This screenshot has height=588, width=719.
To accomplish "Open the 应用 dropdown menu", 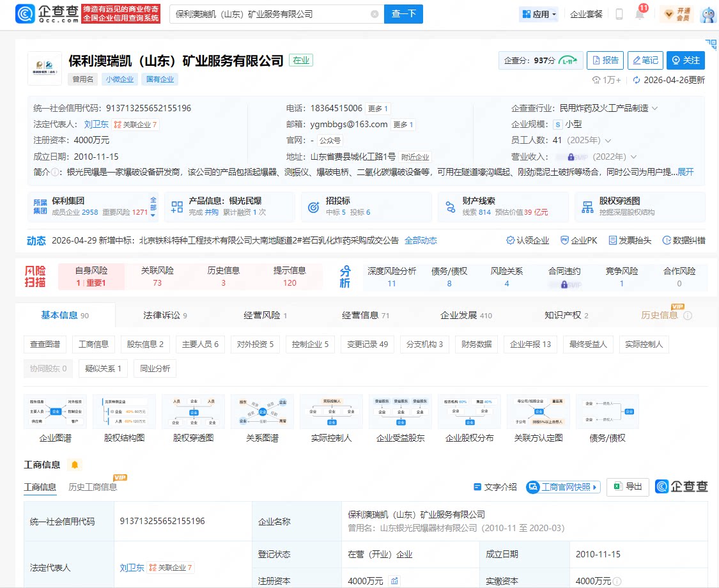I will [539, 14].
